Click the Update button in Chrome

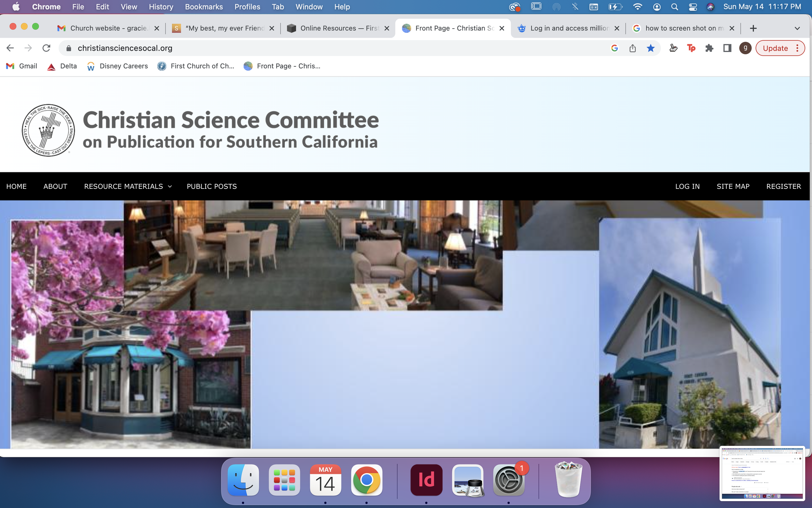point(775,48)
